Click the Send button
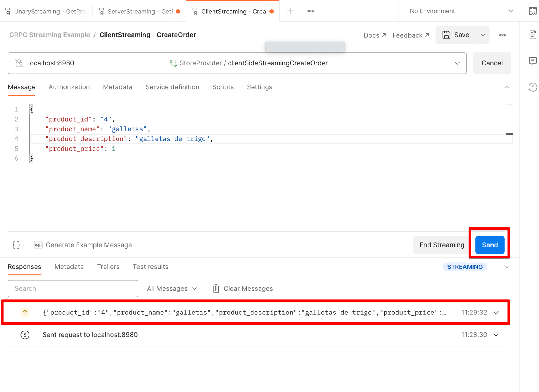 489,245
